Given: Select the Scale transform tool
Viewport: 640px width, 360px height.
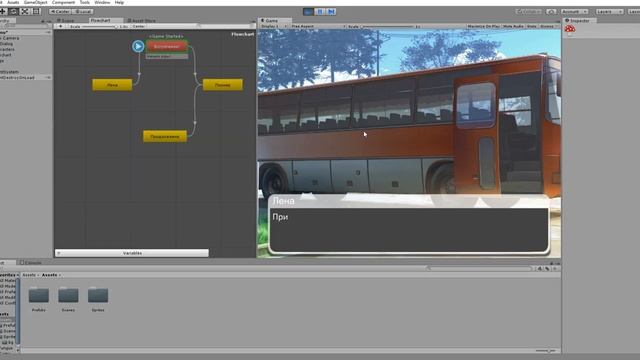Looking at the screenshot, I should 25,11.
